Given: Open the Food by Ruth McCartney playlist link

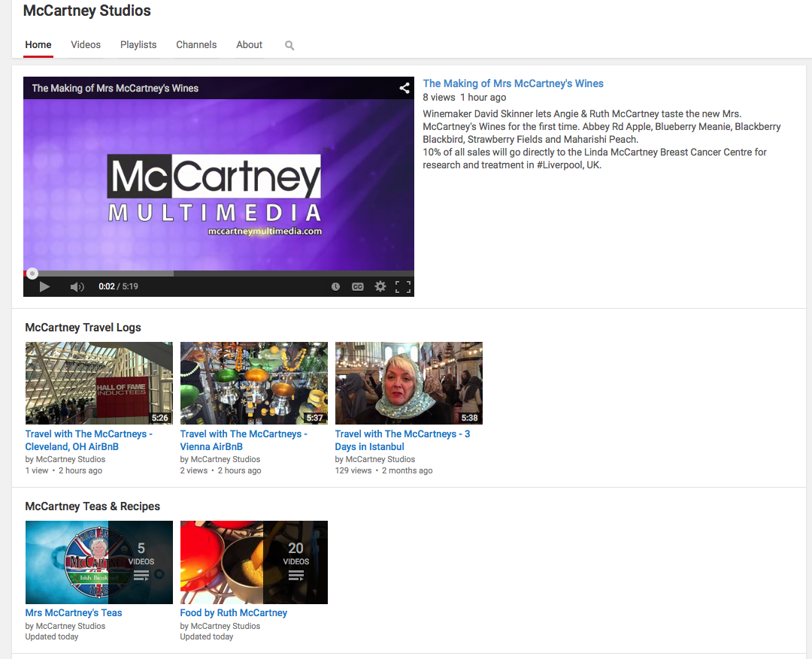Looking at the screenshot, I should (233, 612).
